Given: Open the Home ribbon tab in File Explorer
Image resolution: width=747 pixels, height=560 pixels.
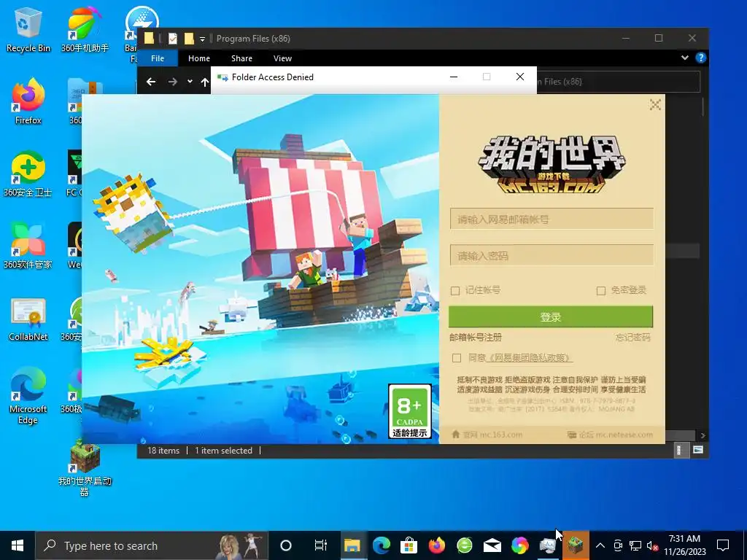Looking at the screenshot, I should [x=198, y=58].
